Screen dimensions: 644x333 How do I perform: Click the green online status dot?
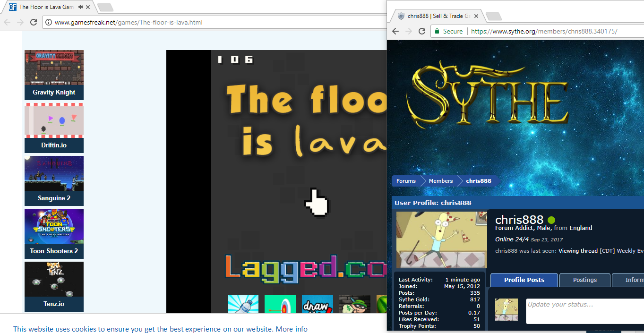click(x=551, y=220)
